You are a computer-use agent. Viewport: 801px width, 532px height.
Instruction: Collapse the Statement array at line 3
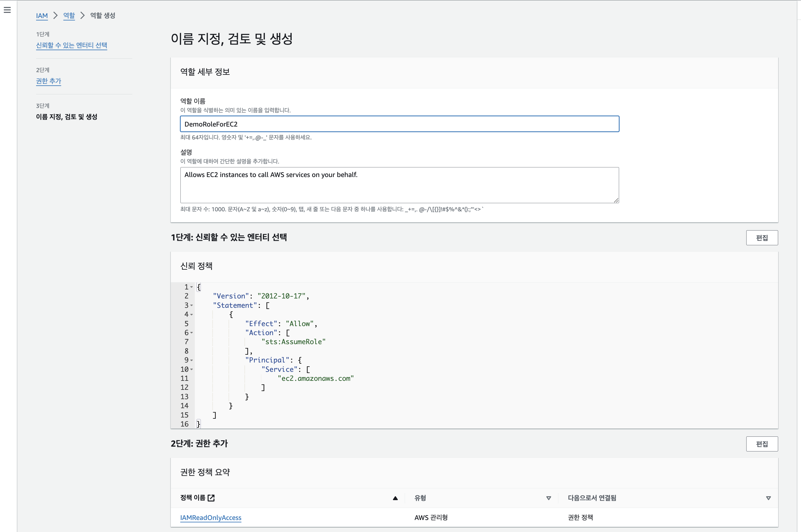tap(192, 305)
